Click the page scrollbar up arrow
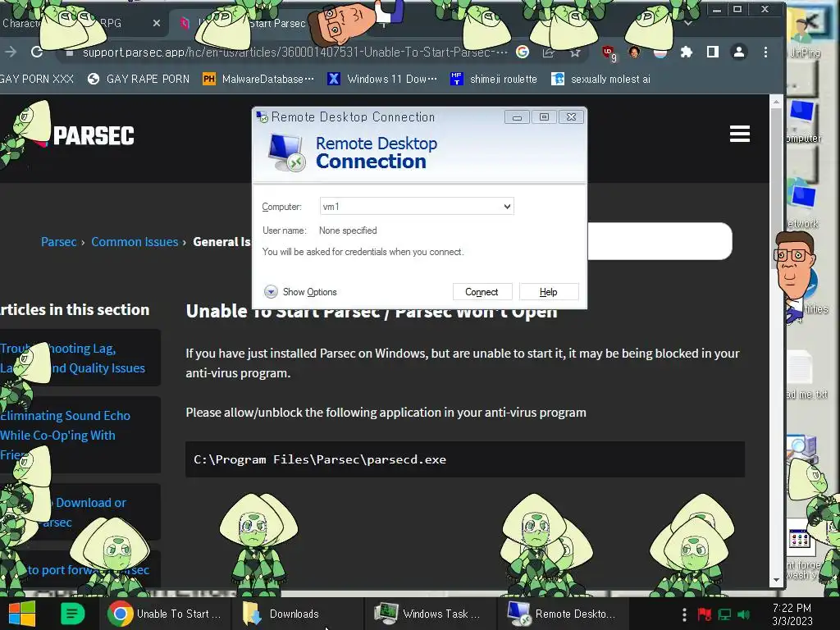The width and height of the screenshot is (840, 630). click(x=776, y=101)
